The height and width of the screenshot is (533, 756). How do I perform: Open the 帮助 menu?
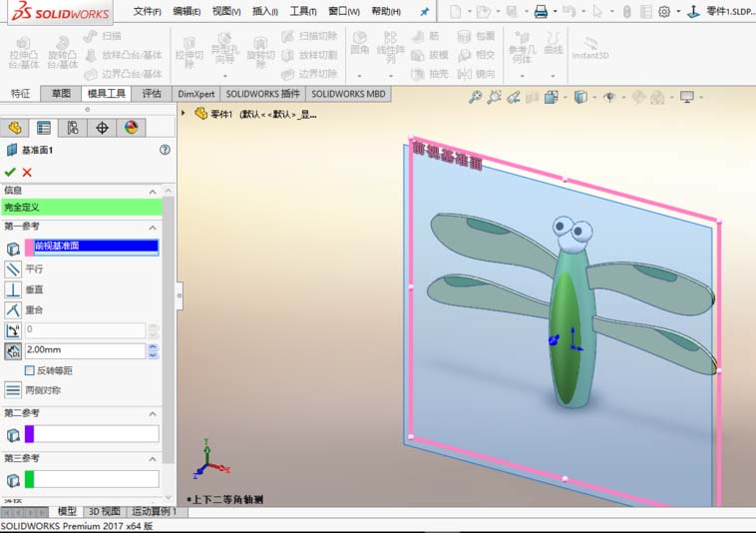pyautogui.click(x=386, y=11)
